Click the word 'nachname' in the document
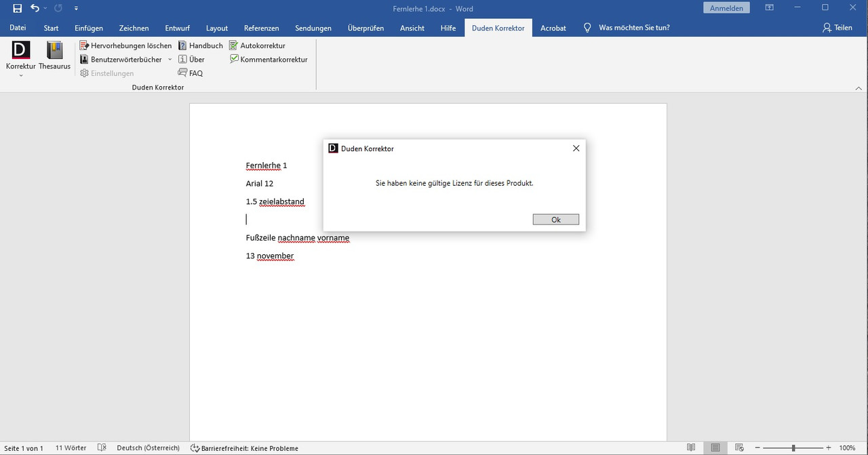This screenshot has height=455, width=868. click(x=296, y=238)
